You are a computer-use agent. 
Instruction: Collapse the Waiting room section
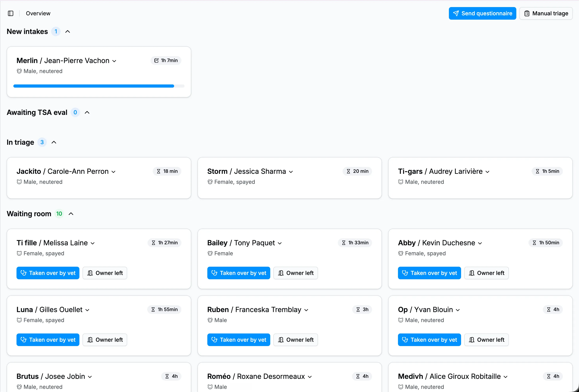[x=71, y=214]
